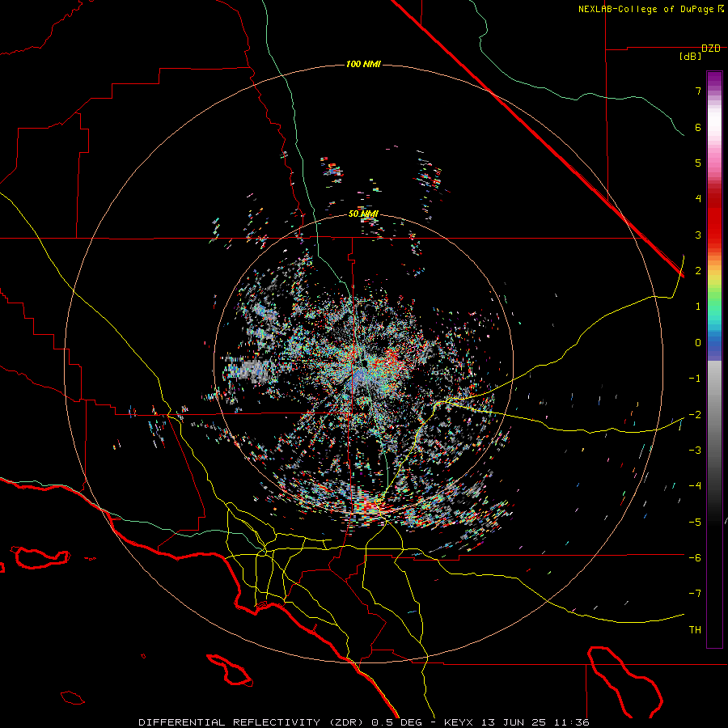Click the color scale value 1
The width and height of the screenshot is (728, 728).
pos(698,307)
